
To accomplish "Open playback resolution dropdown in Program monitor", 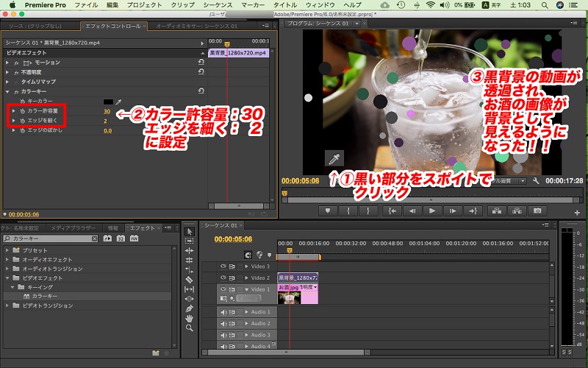I will (x=523, y=181).
